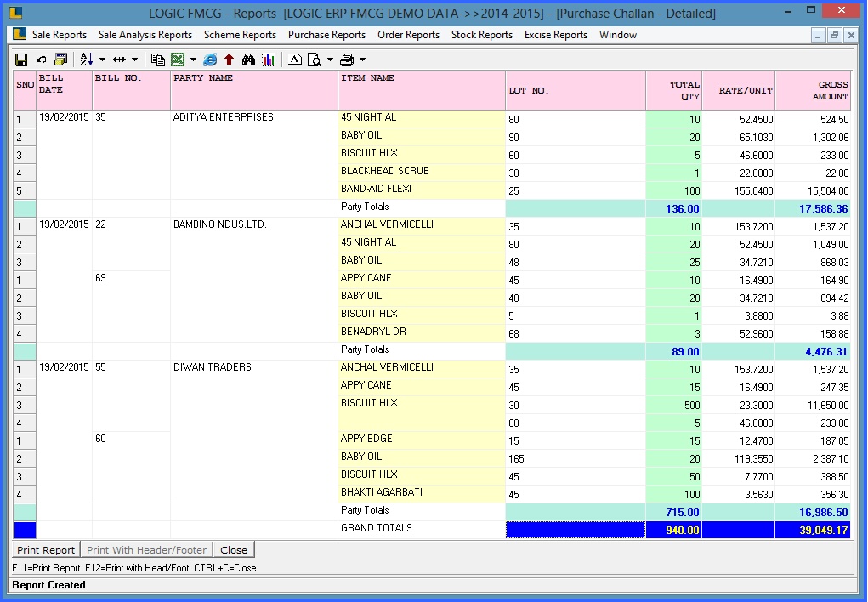Click the rate 119.3550 cell
Viewport: 868px width, 602px height.
(x=739, y=459)
